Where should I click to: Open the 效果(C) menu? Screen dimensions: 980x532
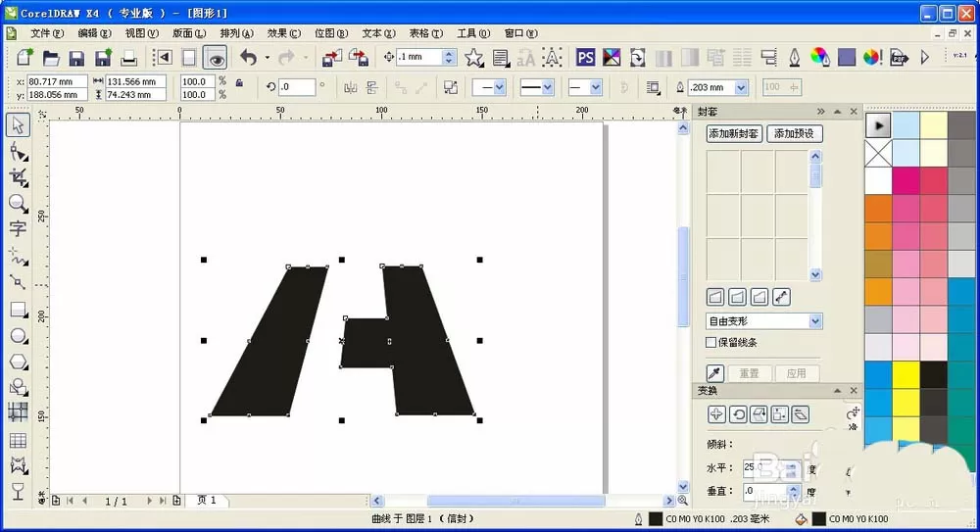pyautogui.click(x=284, y=33)
